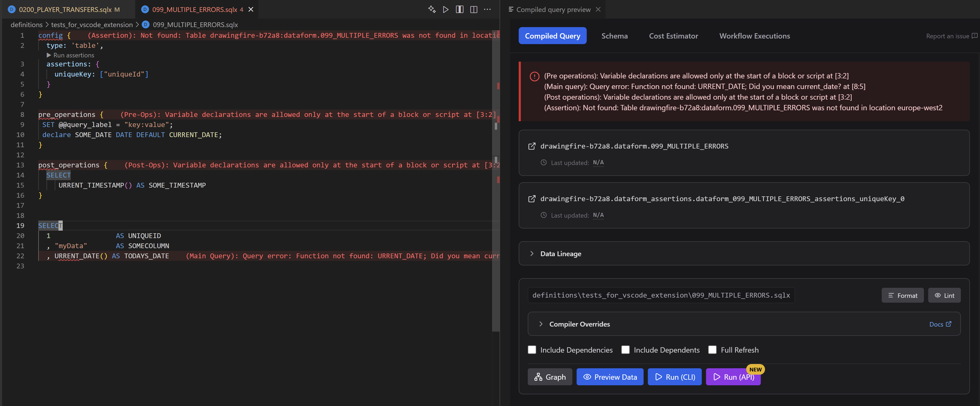
Task: Select the Graph button icon
Action: 538,377
